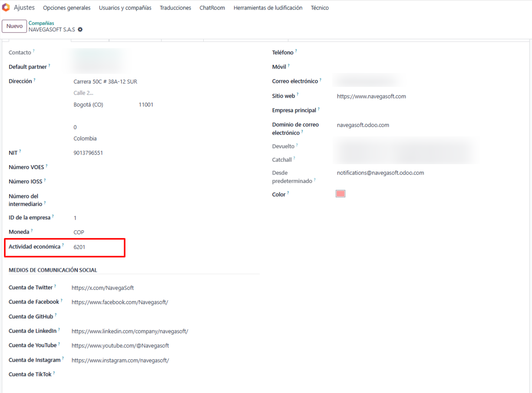Click the MEDIOS DE COMUNICACIÓN SOCIAL heading

53,270
